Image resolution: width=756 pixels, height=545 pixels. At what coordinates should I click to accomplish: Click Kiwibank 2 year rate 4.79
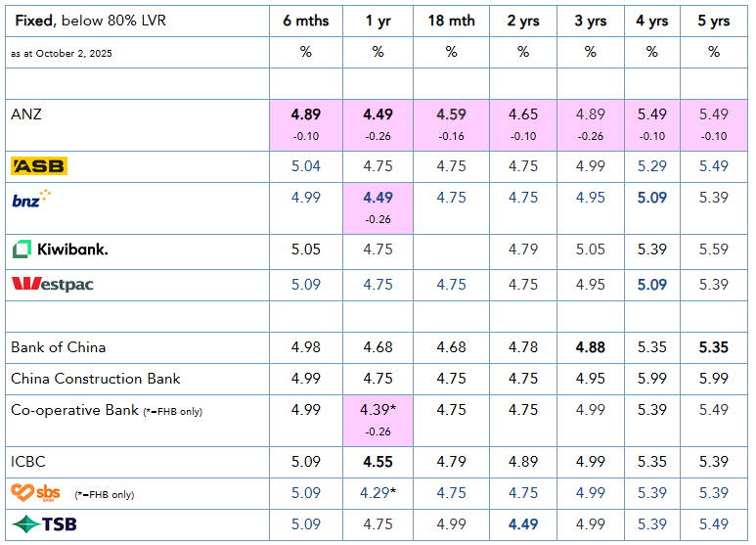click(x=523, y=250)
